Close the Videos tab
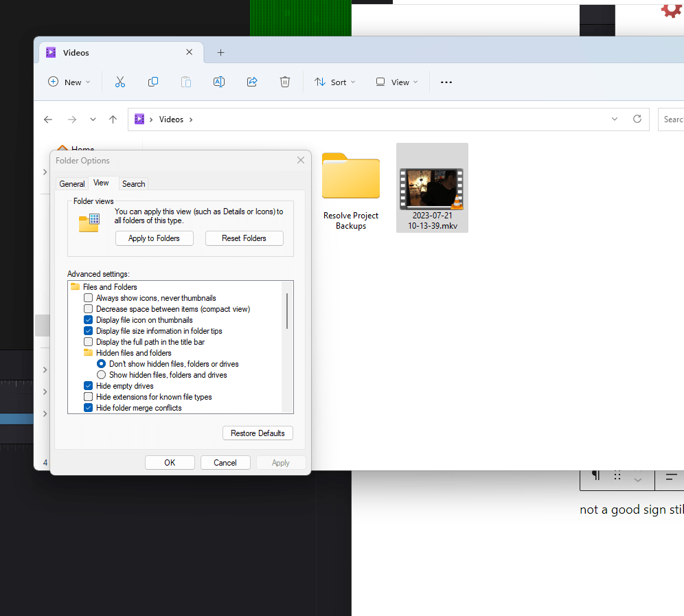The image size is (684, 616). 190,52
